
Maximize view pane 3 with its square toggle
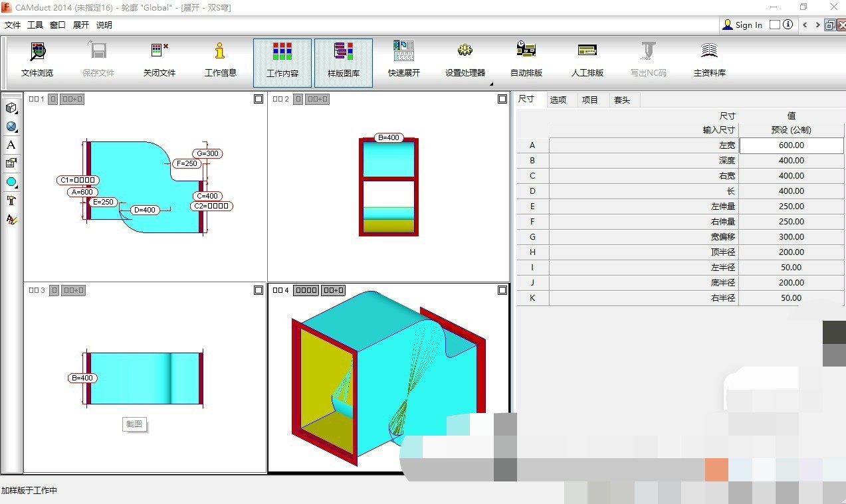point(259,290)
